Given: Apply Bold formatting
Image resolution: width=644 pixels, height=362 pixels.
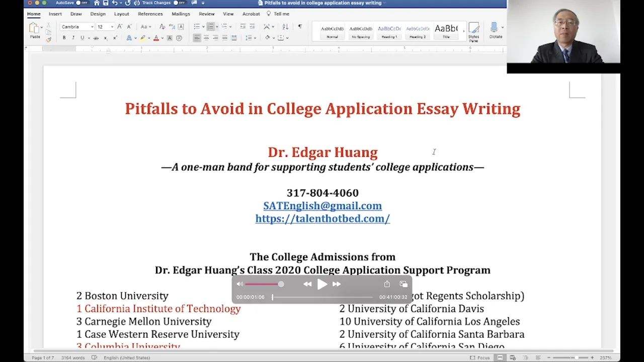Looking at the screenshot, I should point(64,38).
